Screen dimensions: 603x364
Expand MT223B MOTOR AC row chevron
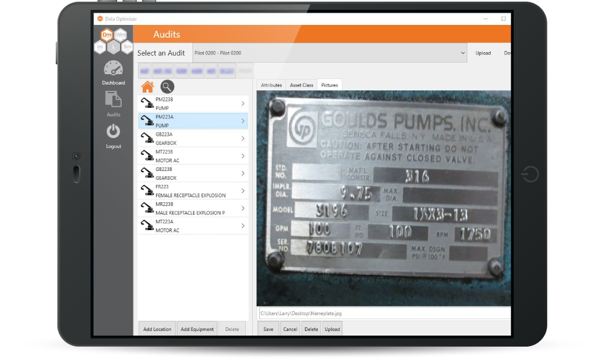pos(243,156)
